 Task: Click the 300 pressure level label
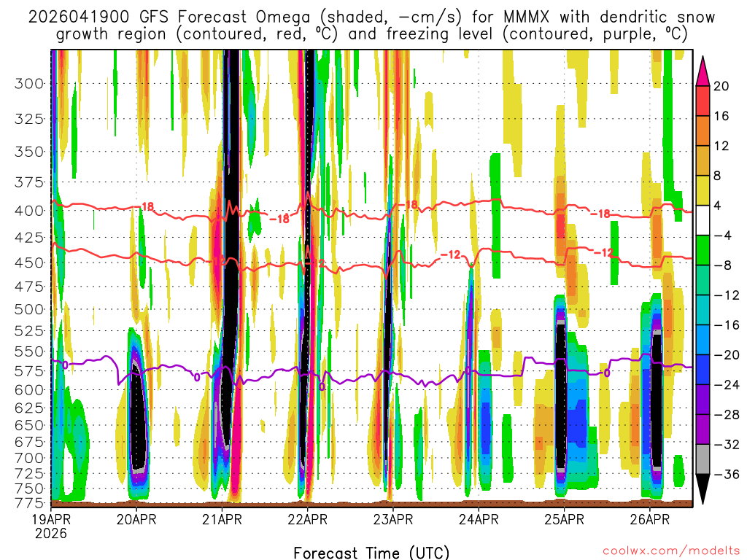pyautogui.click(x=29, y=83)
